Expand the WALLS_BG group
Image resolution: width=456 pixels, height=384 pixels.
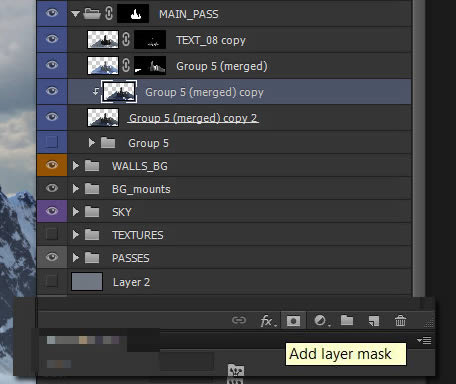pyautogui.click(x=76, y=166)
